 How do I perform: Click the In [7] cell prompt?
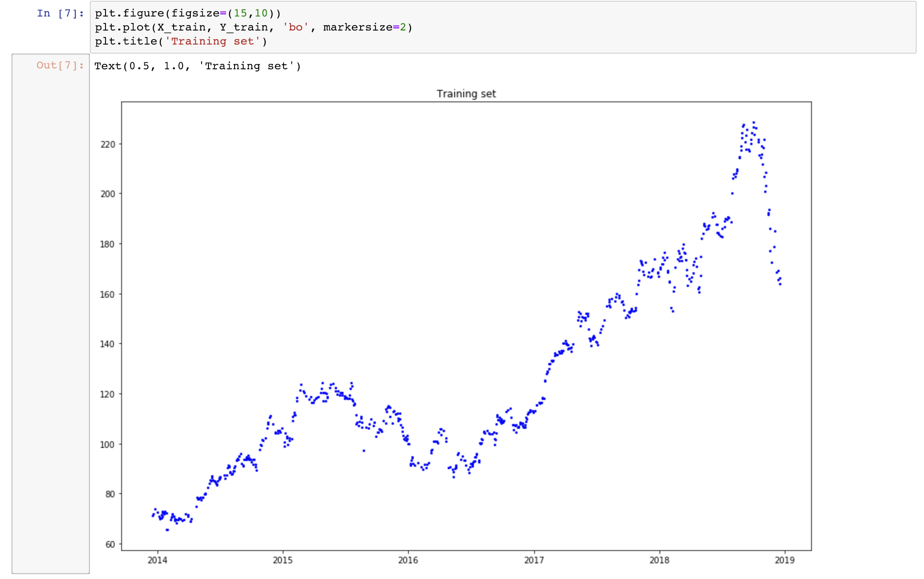click(60, 14)
